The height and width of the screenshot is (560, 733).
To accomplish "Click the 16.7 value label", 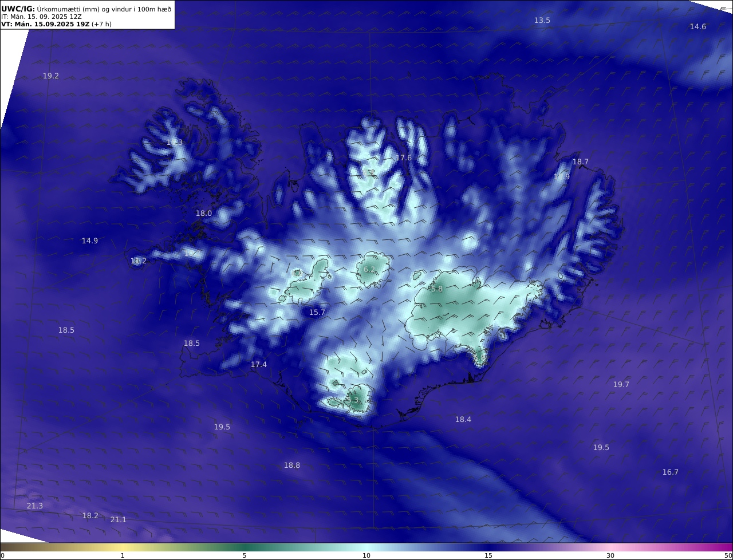I will (671, 472).
